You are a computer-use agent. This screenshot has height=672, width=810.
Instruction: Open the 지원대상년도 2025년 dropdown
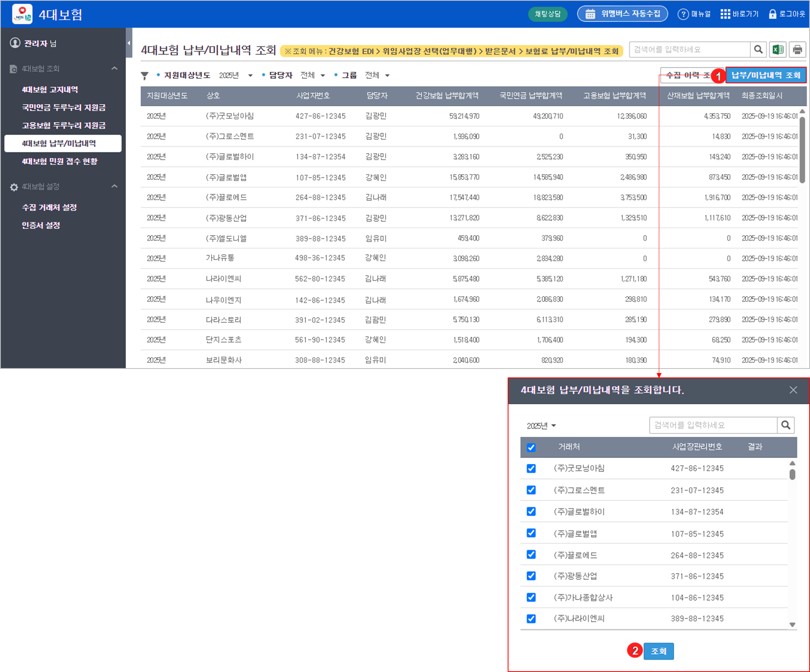(236, 76)
